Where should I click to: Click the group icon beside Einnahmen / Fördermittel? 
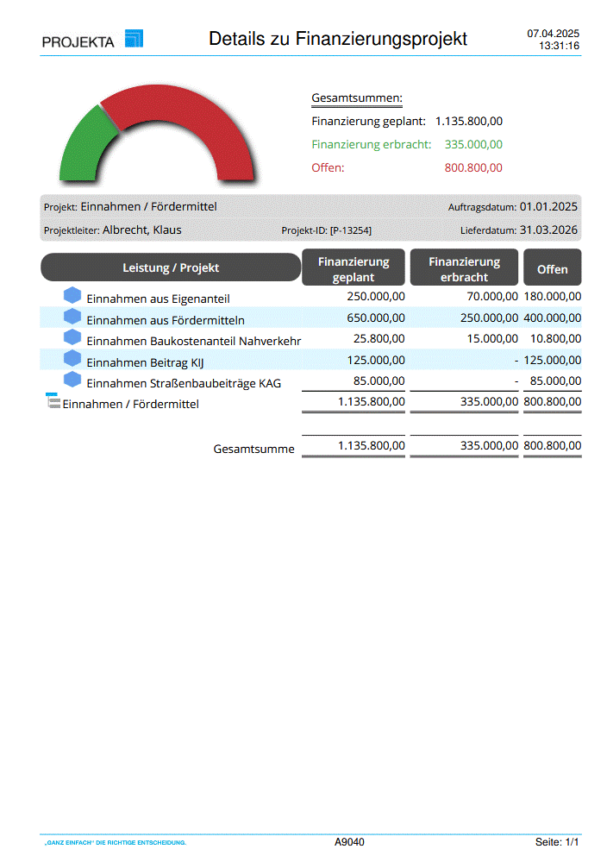point(53,401)
